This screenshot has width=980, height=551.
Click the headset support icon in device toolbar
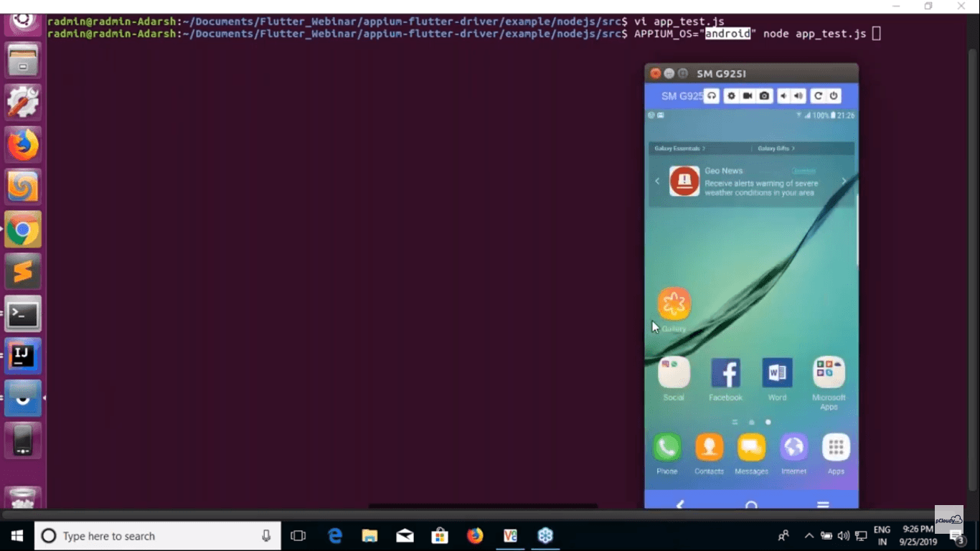pos(712,96)
